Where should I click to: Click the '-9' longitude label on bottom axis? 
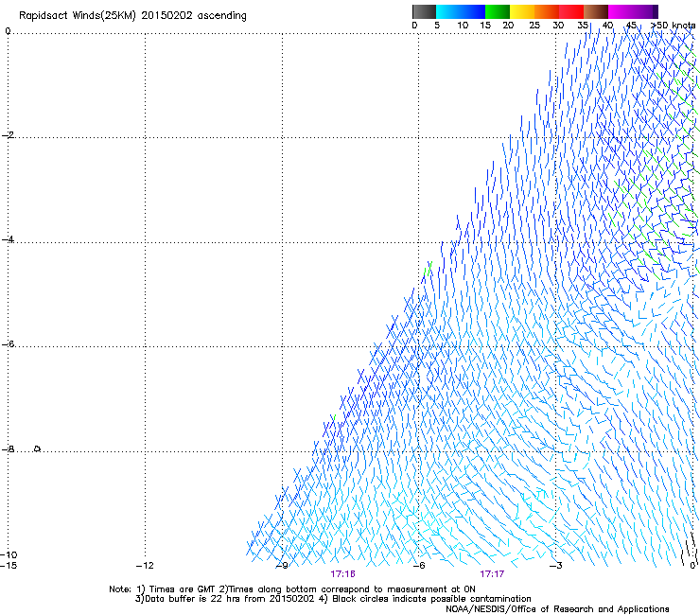[282, 566]
